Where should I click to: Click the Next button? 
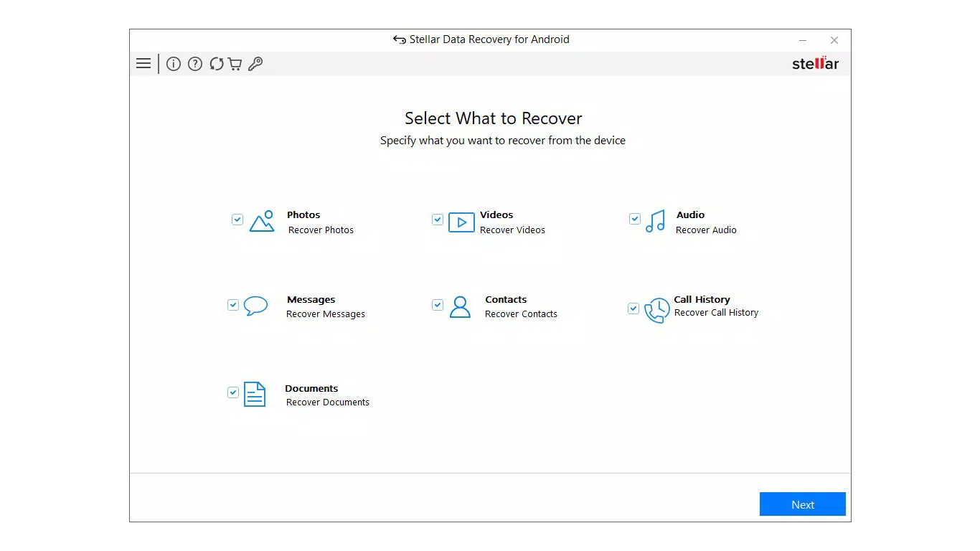(803, 504)
